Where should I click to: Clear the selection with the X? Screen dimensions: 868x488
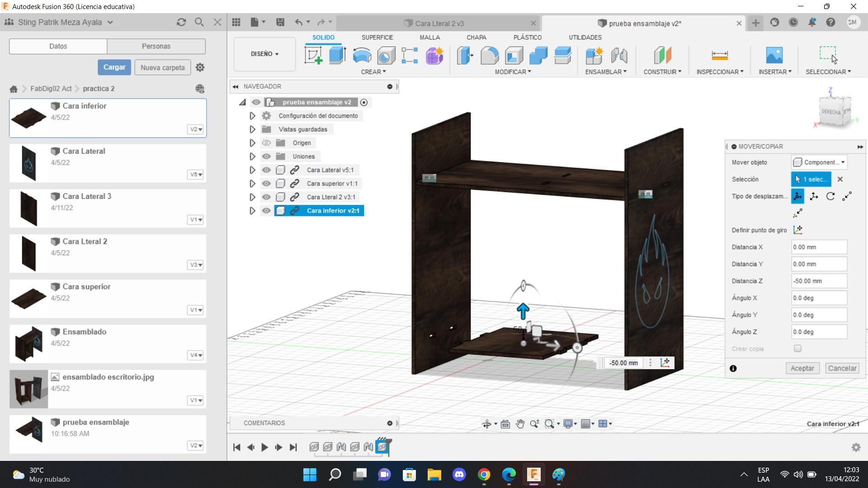point(840,179)
